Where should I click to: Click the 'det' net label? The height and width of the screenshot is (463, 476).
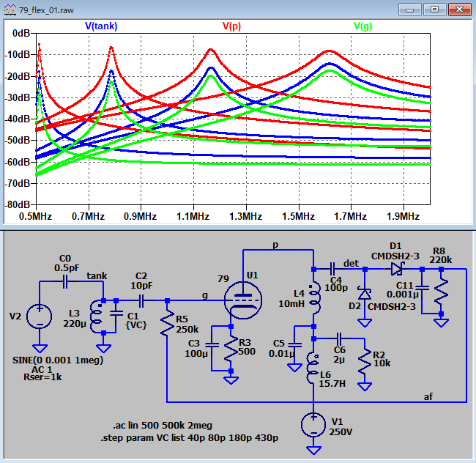click(351, 263)
